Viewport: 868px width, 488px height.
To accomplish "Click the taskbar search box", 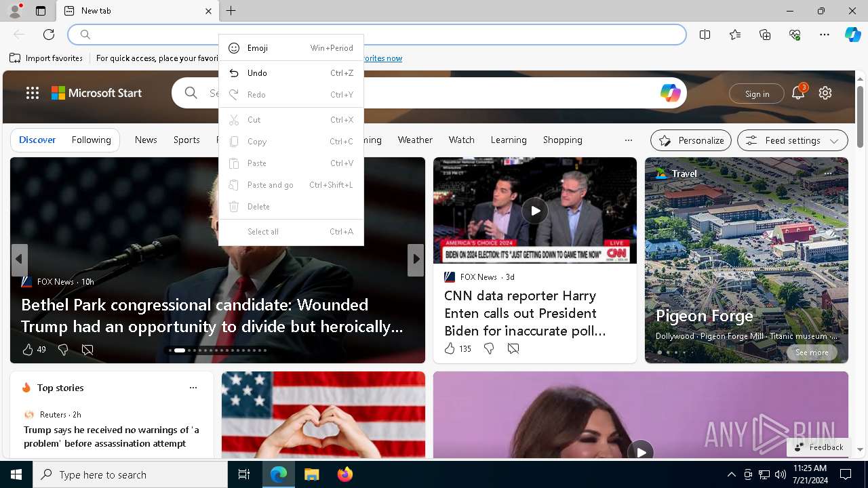I will tap(130, 474).
